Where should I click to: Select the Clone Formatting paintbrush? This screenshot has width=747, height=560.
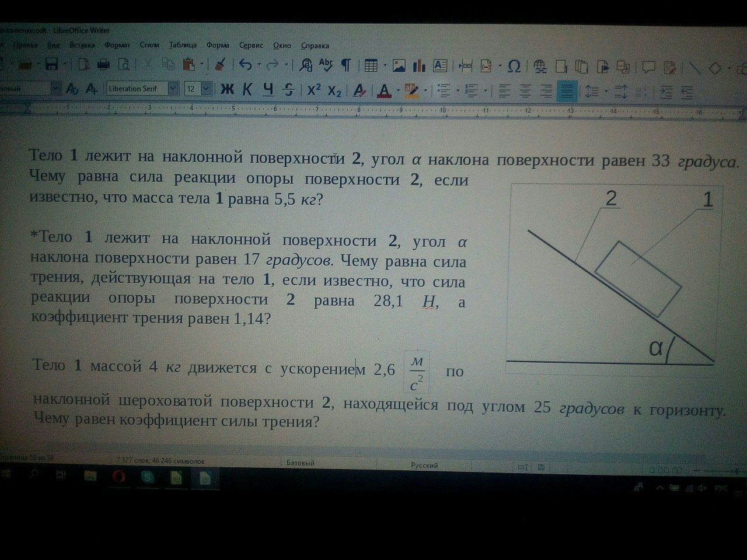coord(220,65)
